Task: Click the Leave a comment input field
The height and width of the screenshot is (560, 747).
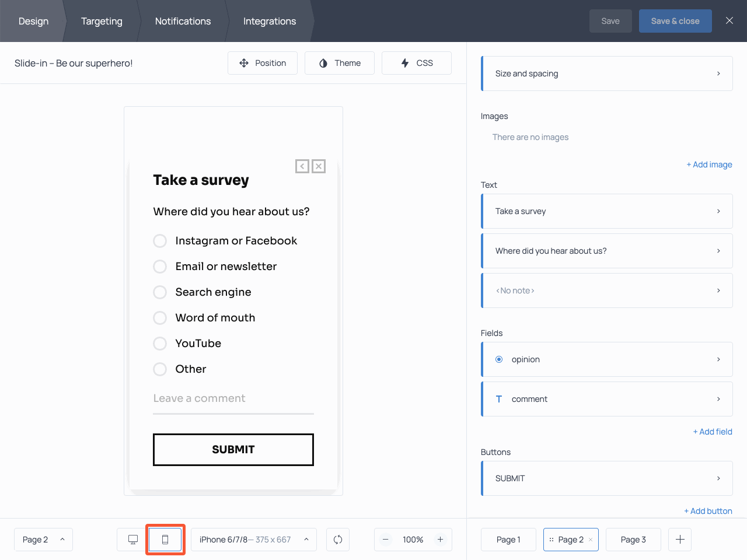Action: coord(233,399)
